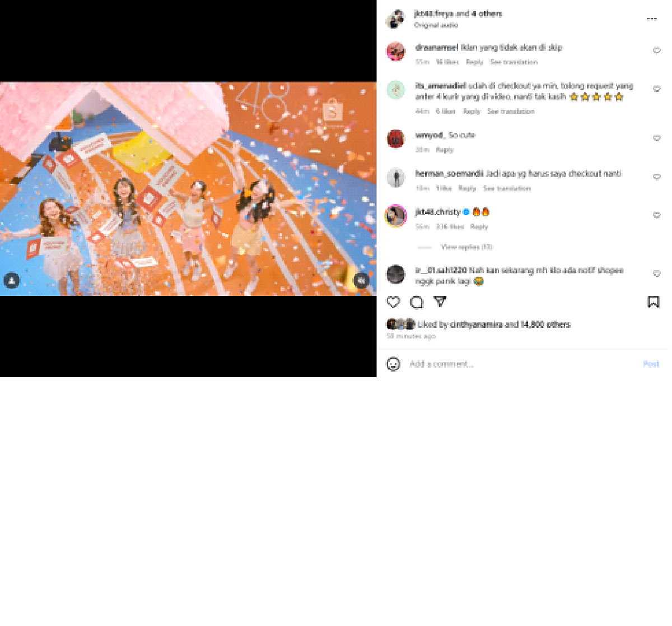This screenshot has width=672, height=626.
Task: Click the Post button to submit the comment
Action: [651, 364]
